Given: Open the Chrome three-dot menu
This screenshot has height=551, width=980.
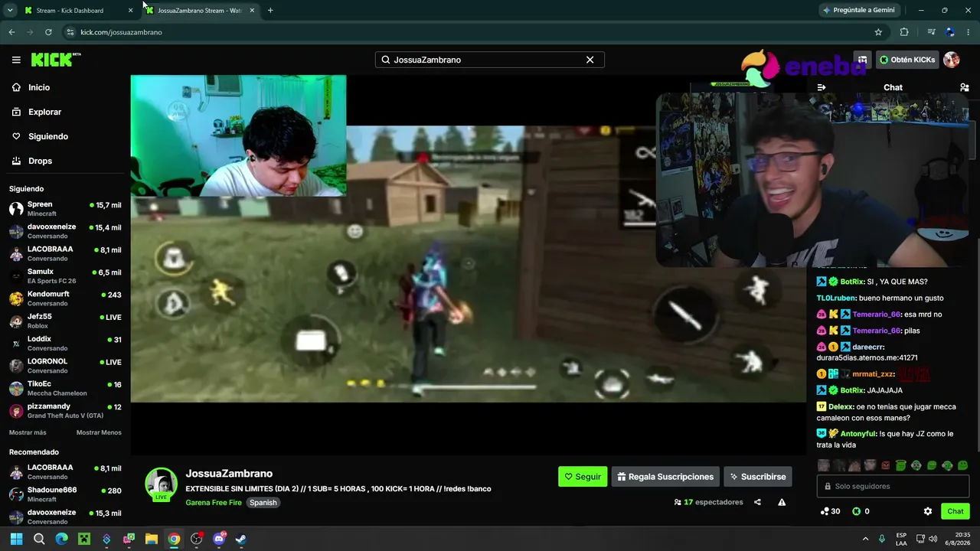Looking at the screenshot, I should coord(969,32).
